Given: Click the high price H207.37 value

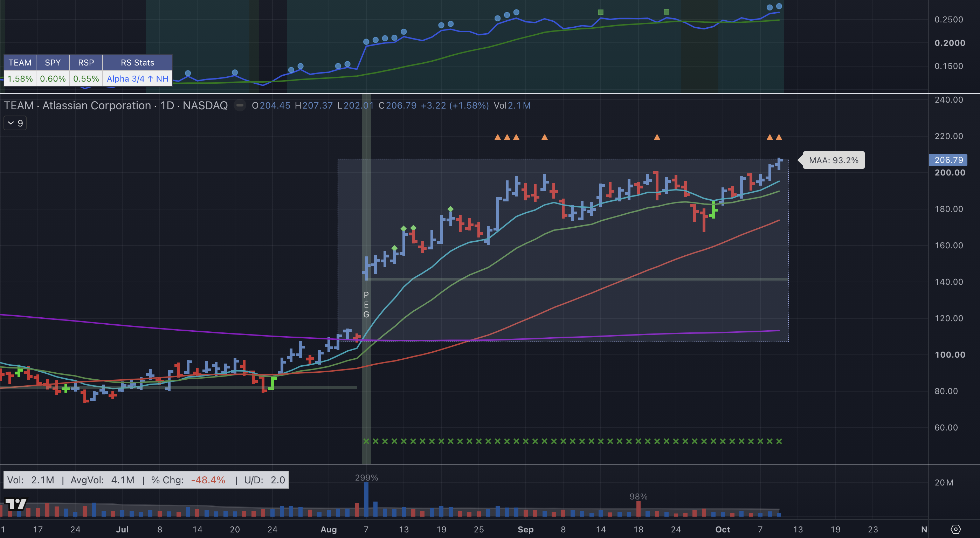Looking at the screenshot, I should click(x=313, y=105).
